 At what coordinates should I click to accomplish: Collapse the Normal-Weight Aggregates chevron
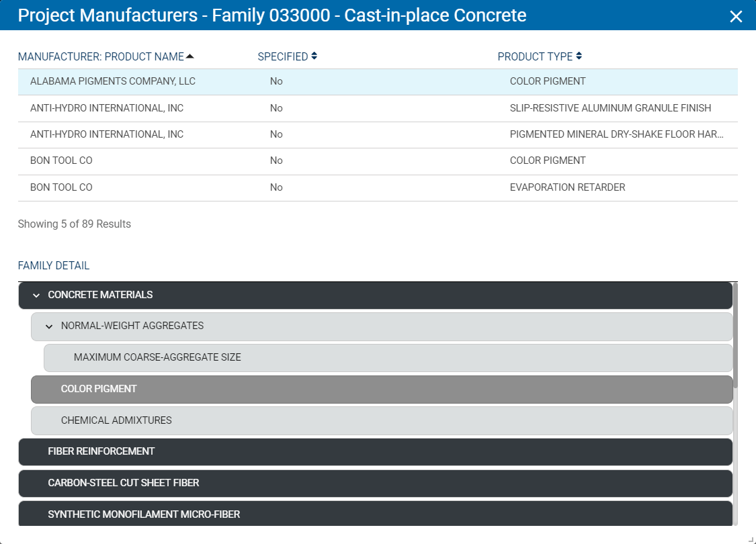49,326
